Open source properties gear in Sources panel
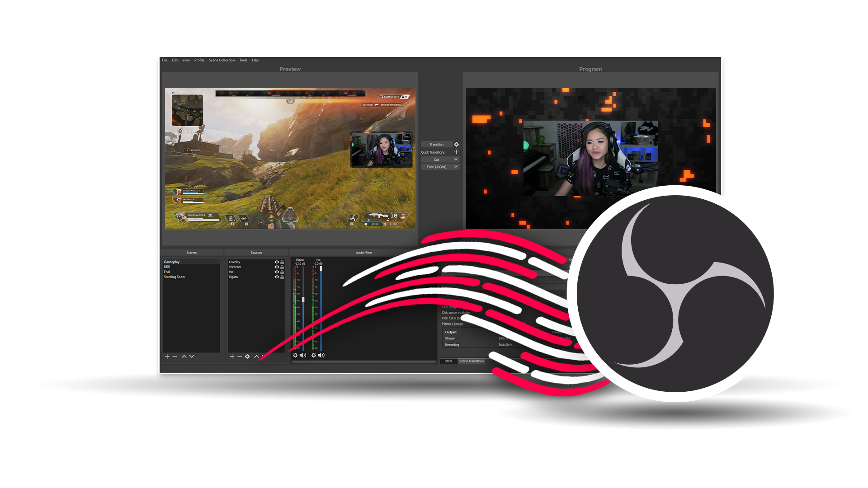Screen dimensions: 868x488 247,357
